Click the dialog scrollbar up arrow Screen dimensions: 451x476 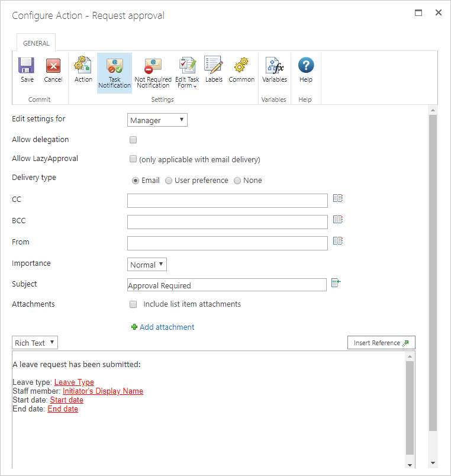pos(433,110)
